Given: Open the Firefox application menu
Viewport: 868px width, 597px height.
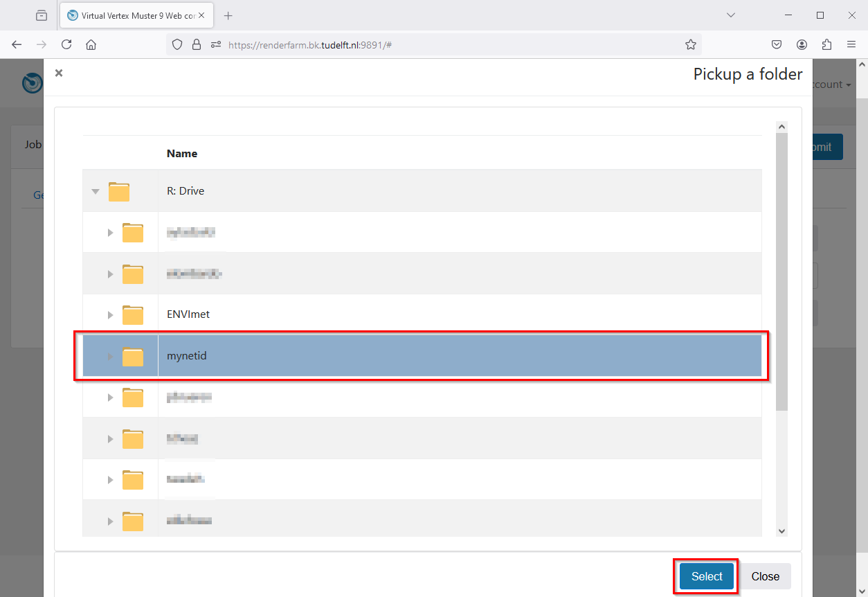Looking at the screenshot, I should pyautogui.click(x=851, y=45).
